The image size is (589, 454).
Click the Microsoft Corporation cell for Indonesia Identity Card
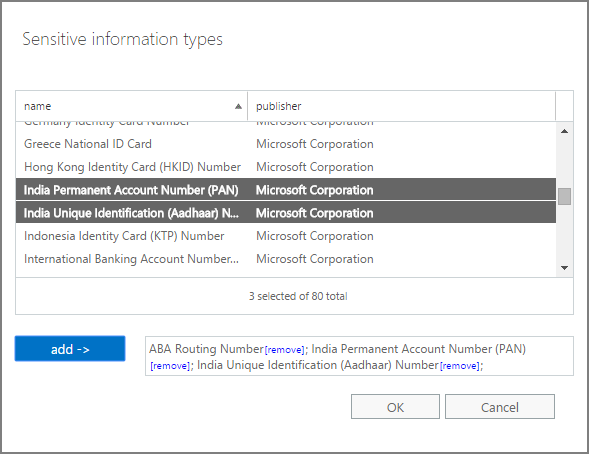[x=315, y=236]
